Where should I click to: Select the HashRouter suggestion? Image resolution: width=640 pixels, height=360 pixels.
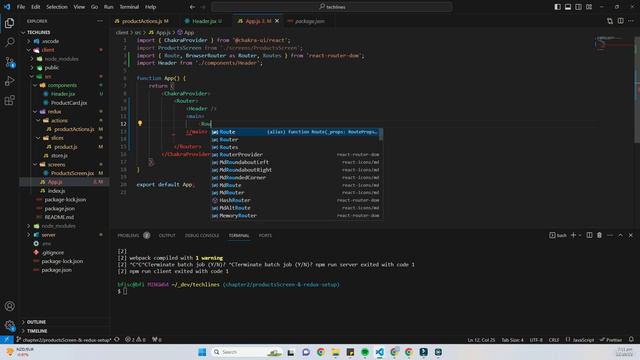(296, 200)
